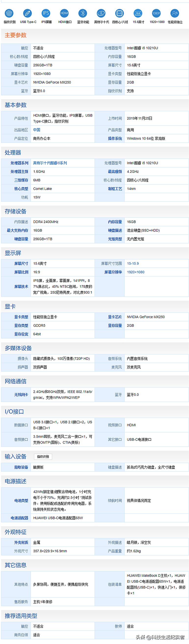
Task: Click the 英特尔十代 i5 icon
Action: [x=101, y=13]
